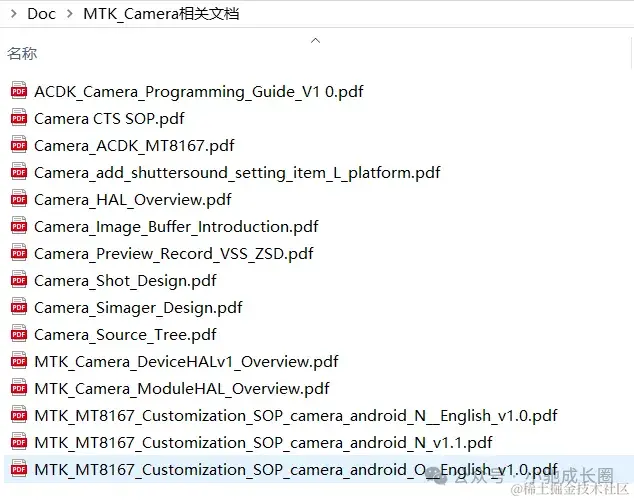The image size is (634, 501).
Task: Click PDF icon of android_N_v1.1.pdf file
Action: (19, 443)
